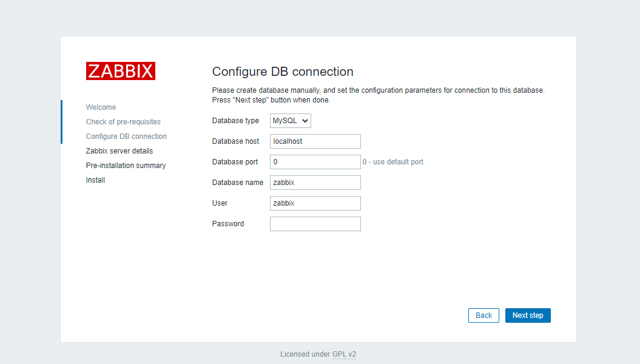The width and height of the screenshot is (640, 364).
Task: Select the Install step
Action: click(x=95, y=180)
